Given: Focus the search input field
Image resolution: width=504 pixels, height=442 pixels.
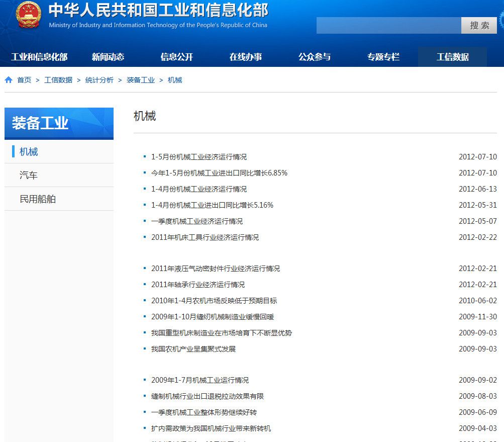Looking at the screenshot, I should pyautogui.click(x=388, y=26).
